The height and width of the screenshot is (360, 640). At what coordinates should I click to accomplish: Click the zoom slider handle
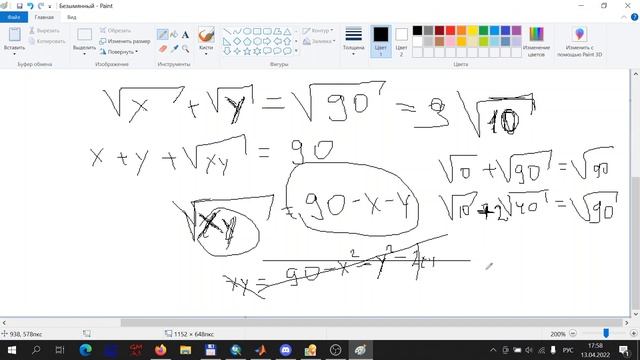click(x=606, y=333)
